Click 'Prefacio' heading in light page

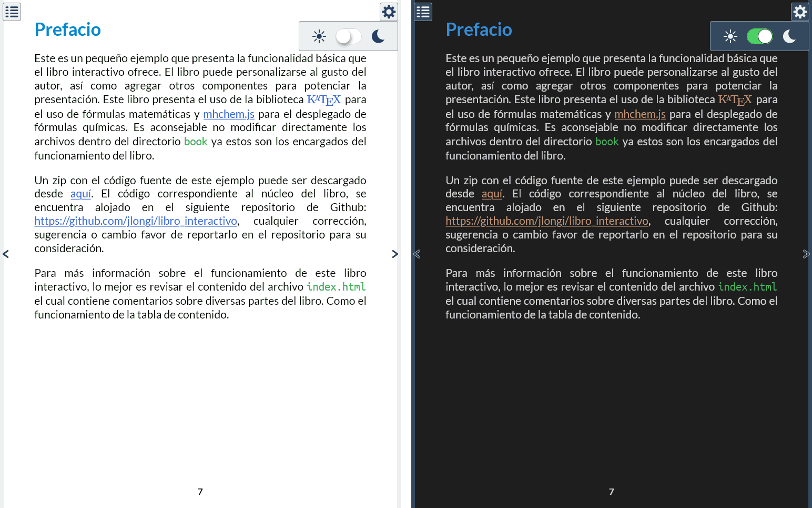point(67,29)
